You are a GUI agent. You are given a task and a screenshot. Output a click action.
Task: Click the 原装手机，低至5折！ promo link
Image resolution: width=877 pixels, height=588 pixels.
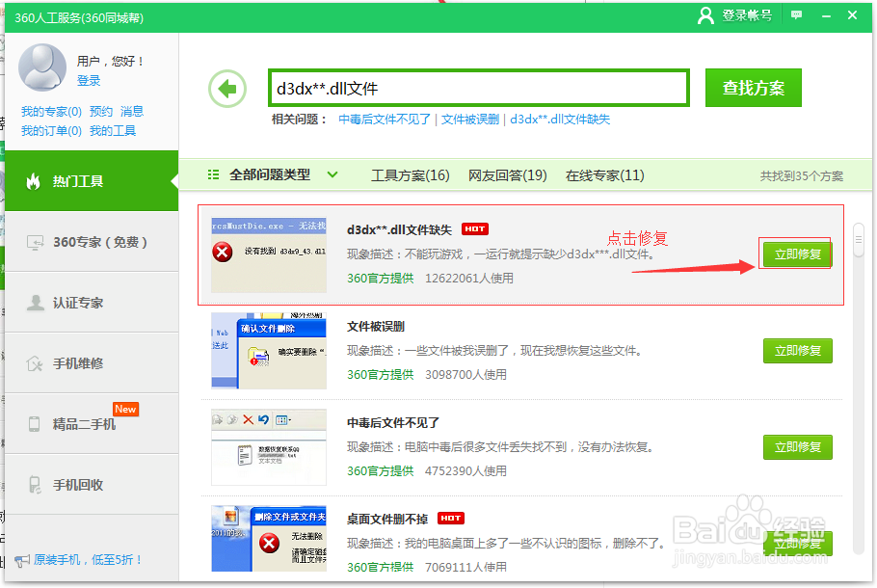click(88, 559)
